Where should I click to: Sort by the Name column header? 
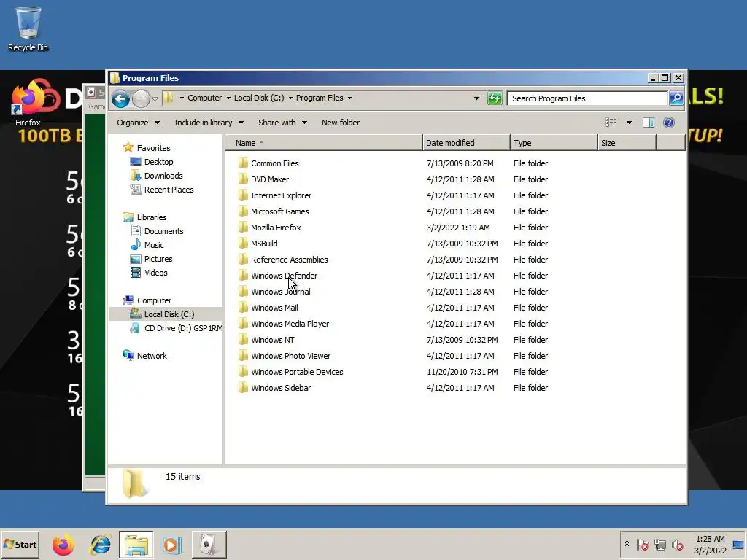click(x=323, y=143)
